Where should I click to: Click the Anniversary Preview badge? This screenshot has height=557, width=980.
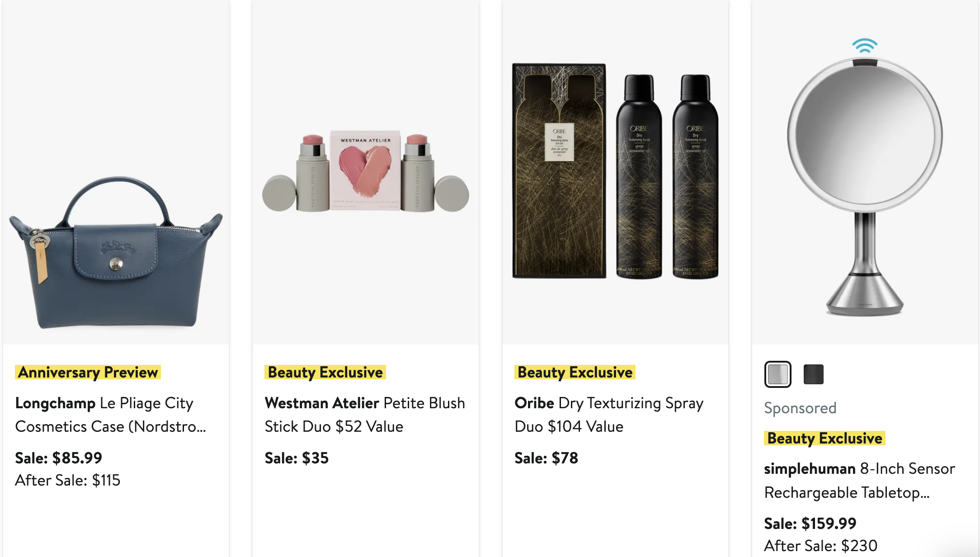[88, 372]
